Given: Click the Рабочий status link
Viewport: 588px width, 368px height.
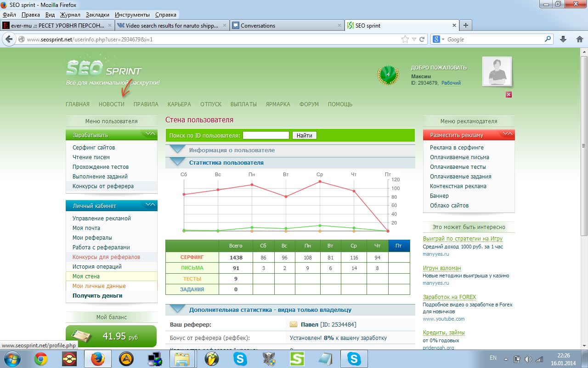Looking at the screenshot, I should 451,83.
